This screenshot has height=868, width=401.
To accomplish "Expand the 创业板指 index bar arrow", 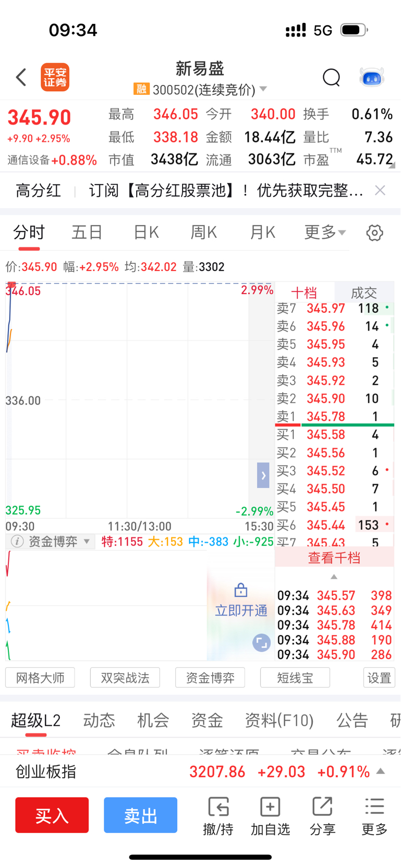I will point(381,771).
